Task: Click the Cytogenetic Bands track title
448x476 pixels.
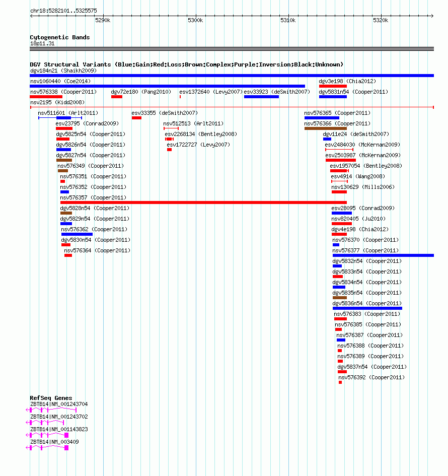Action: click(60, 37)
